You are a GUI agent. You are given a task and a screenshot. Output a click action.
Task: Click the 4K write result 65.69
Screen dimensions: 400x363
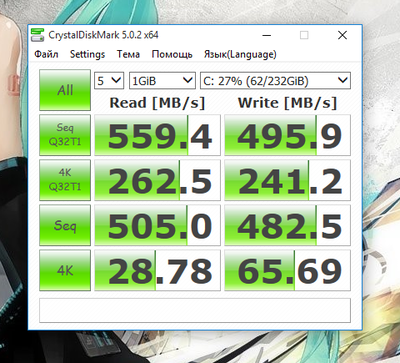pyautogui.click(x=287, y=270)
